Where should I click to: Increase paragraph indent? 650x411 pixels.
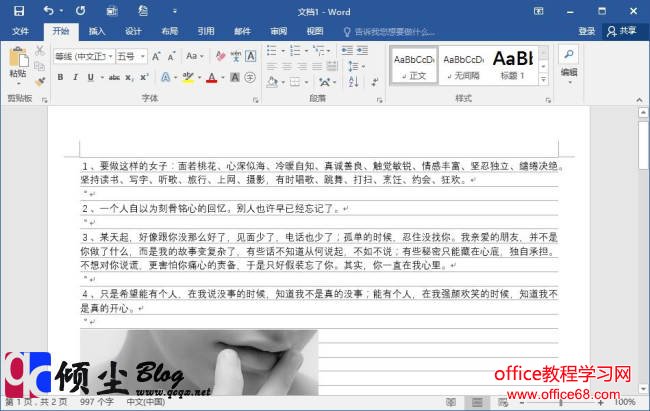tap(362, 51)
